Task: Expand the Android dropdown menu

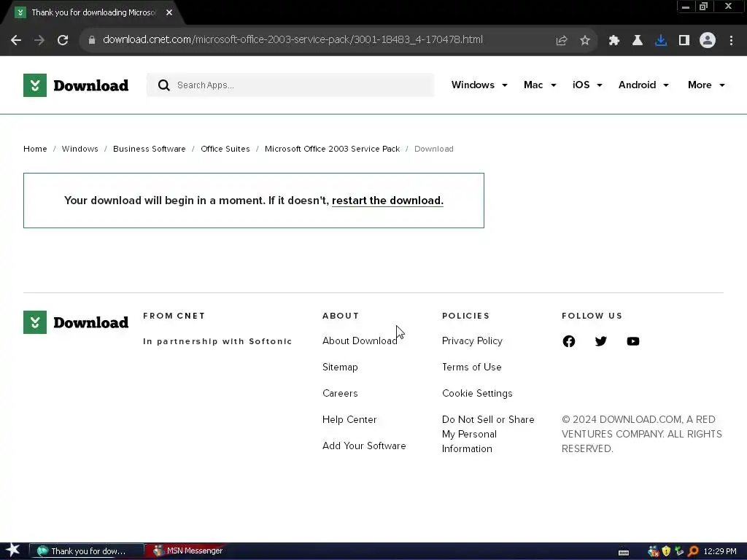Action: tap(643, 85)
